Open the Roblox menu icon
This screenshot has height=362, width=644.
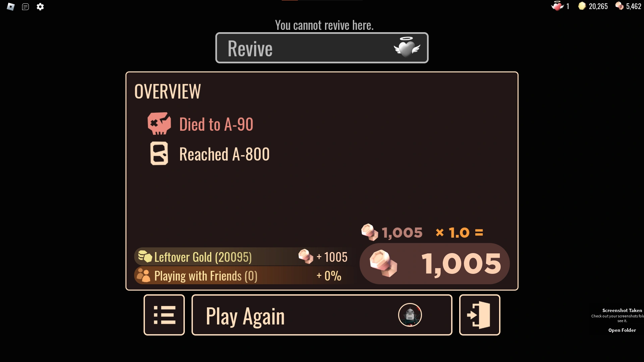11,7
